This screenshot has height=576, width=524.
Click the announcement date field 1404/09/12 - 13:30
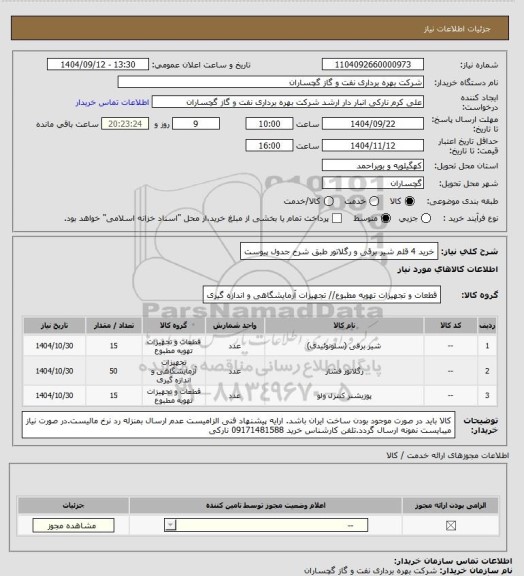pyautogui.click(x=98, y=64)
